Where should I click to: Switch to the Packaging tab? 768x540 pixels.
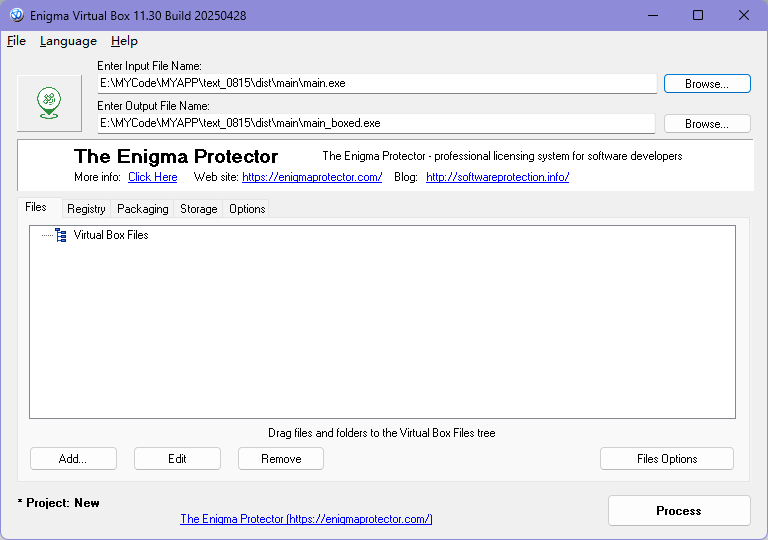coord(143,209)
